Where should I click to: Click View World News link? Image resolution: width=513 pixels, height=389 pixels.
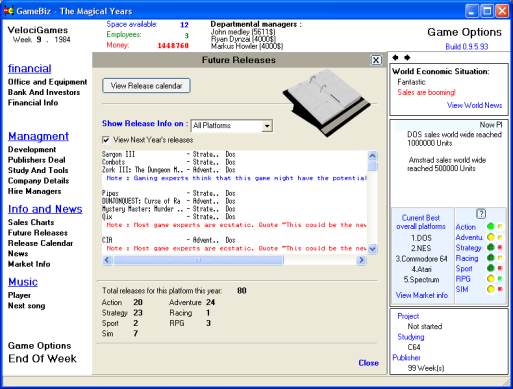(474, 105)
